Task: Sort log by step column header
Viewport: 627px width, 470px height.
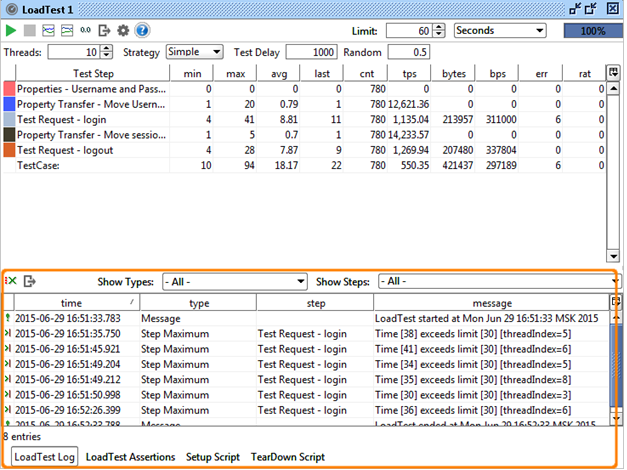Action: tap(315, 303)
